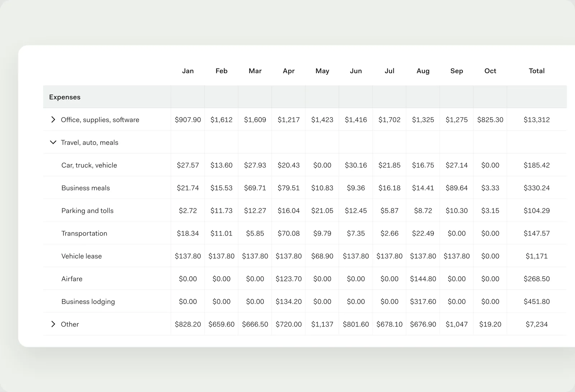Image resolution: width=575 pixels, height=392 pixels.
Task: Click the $104.29 parking total cell
Action: (537, 211)
